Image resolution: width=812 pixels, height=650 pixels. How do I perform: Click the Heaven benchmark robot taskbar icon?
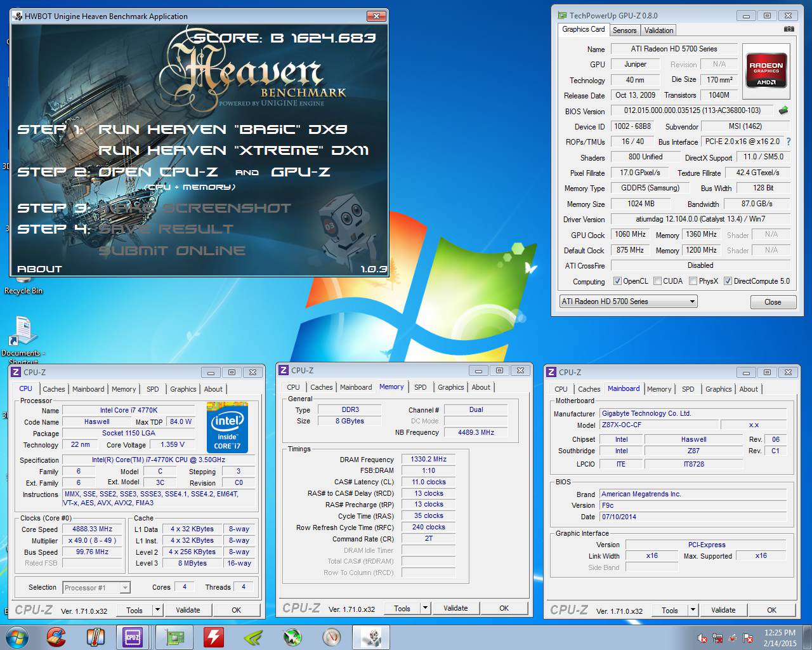point(372,637)
